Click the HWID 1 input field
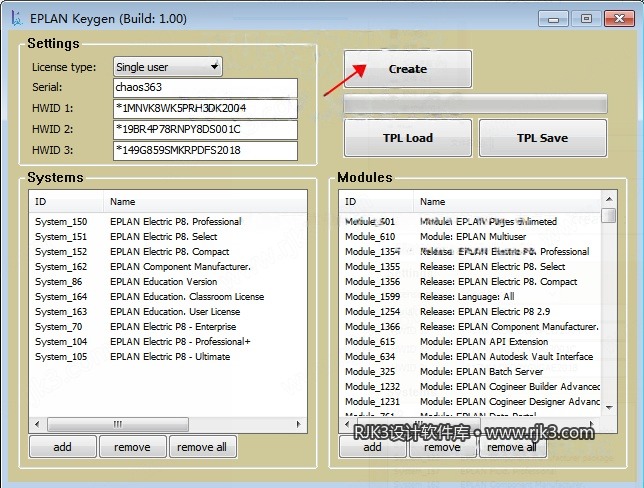Screen dimensions: 644x488 tap(205, 108)
